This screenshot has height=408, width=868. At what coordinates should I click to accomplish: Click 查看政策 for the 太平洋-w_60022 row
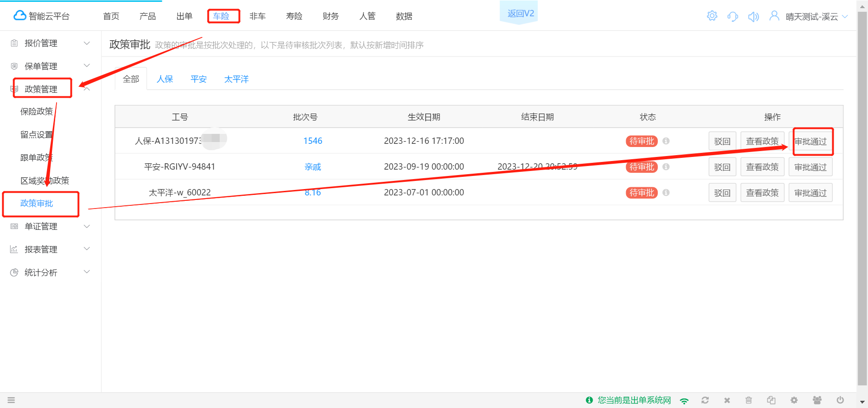point(762,193)
